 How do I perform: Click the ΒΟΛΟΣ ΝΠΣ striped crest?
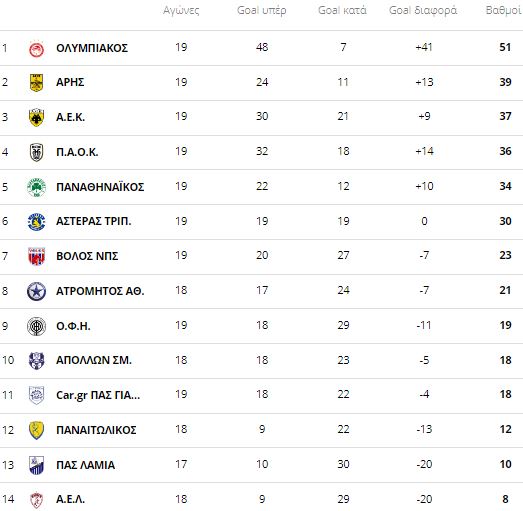pos(36,257)
